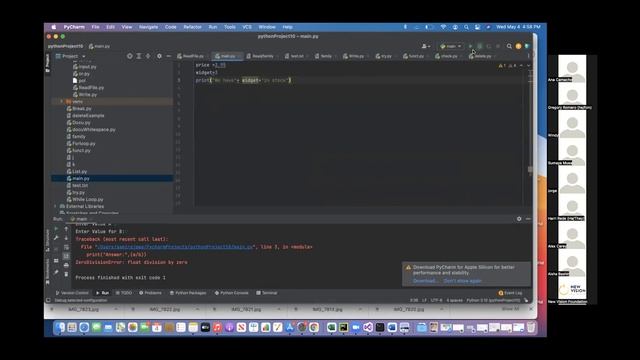The height and width of the screenshot is (360, 640).
Task: Toggle scroll to end in Run panel
Action: coord(66,256)
